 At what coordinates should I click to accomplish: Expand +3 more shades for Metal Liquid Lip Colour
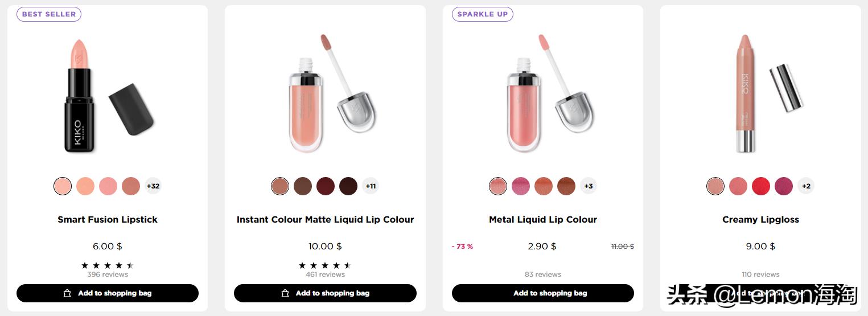click(589, 186)
